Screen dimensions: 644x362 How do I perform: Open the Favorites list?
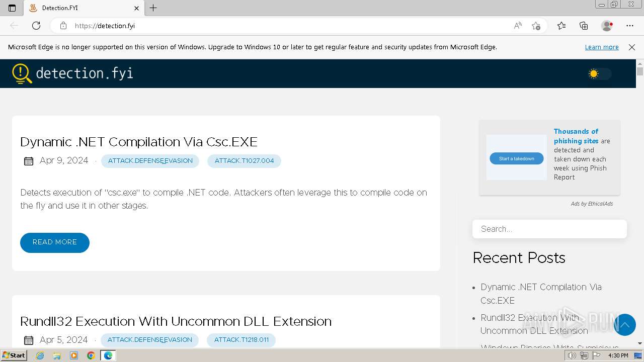tap(561, 26)
